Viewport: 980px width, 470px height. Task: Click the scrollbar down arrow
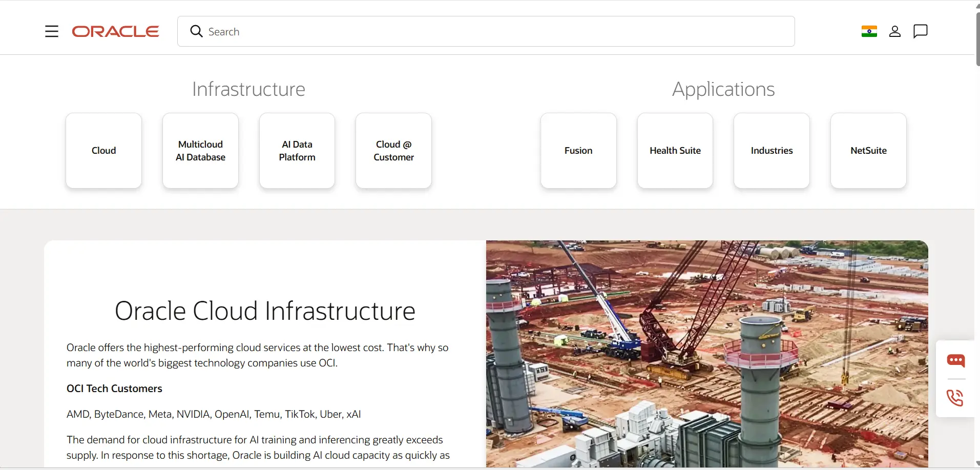[977, 463]
